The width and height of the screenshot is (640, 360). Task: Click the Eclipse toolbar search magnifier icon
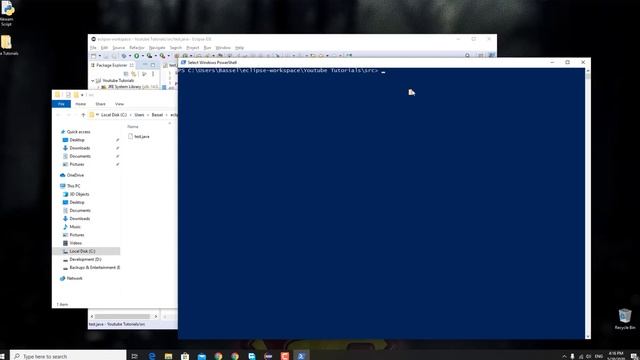(x=467, y=56)
